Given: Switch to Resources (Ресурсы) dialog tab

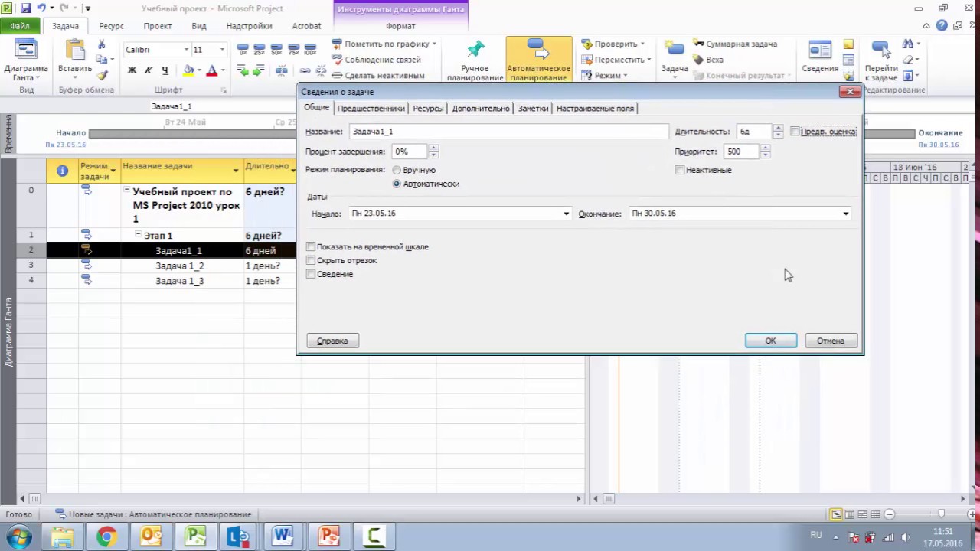Looking at the screenshot, I should pyautogui.click(x=428, y=109).
